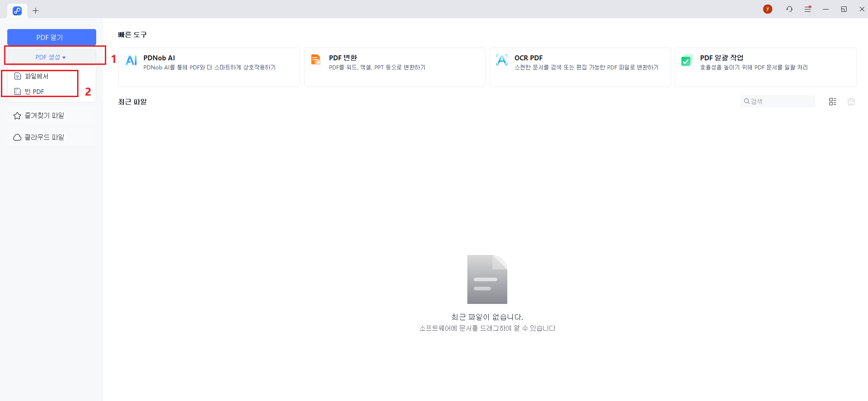Open the user account avatar
Screen dimensions: 868x401
point(768,9)
